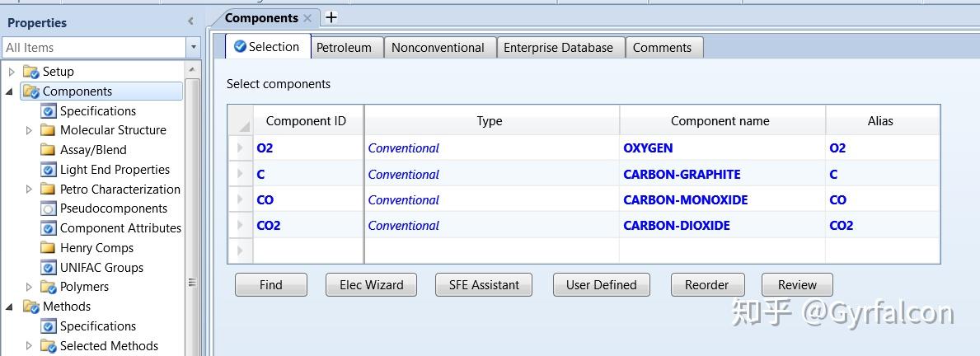The width and height of the screenshot is (980, 356).
Task: Click the Henry Comps folder icon
Action: point(48,248)
